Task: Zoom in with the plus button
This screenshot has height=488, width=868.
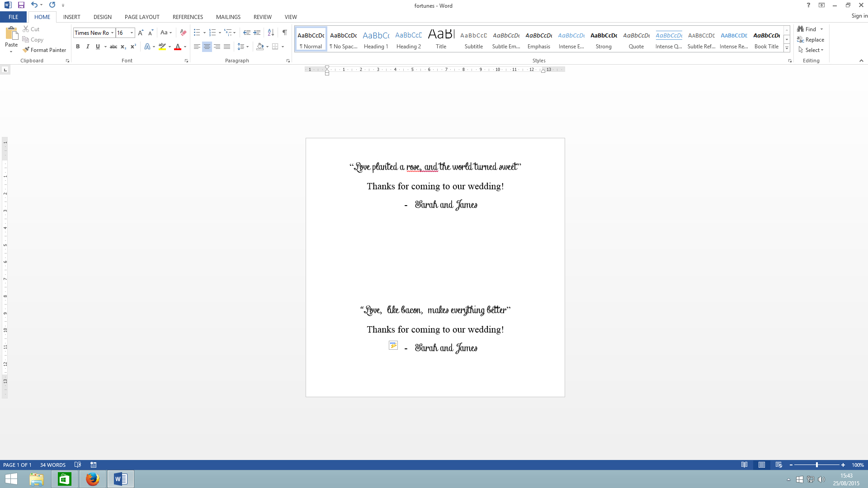Action: (843, 465)
